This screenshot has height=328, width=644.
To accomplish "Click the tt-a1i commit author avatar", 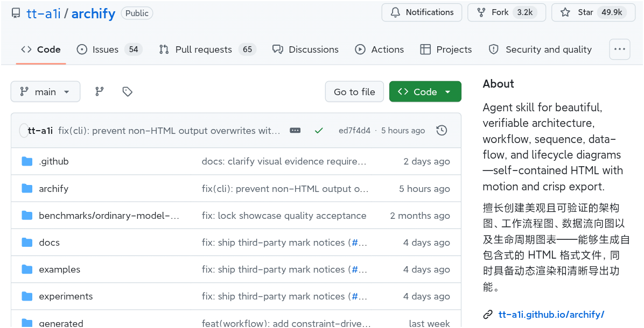I will click(x=24, y=130).
